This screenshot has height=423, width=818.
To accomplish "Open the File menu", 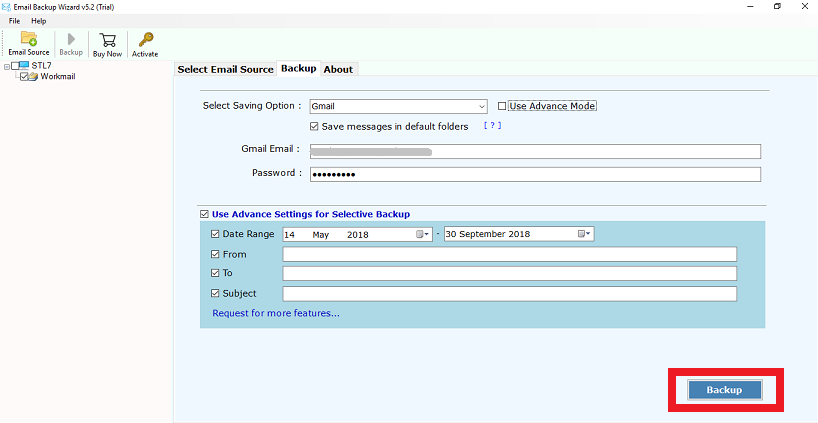I will tap(15, 21).
